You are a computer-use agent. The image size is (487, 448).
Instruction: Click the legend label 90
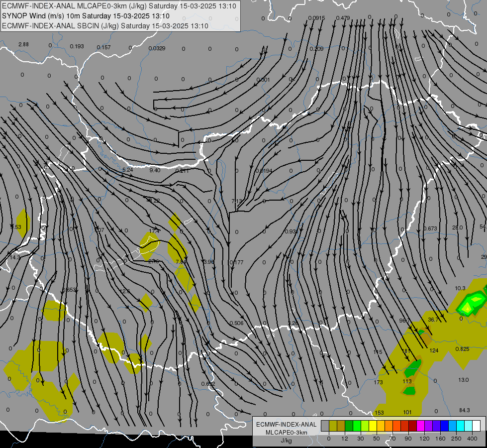pyautogui.click(x=408, y=439)
